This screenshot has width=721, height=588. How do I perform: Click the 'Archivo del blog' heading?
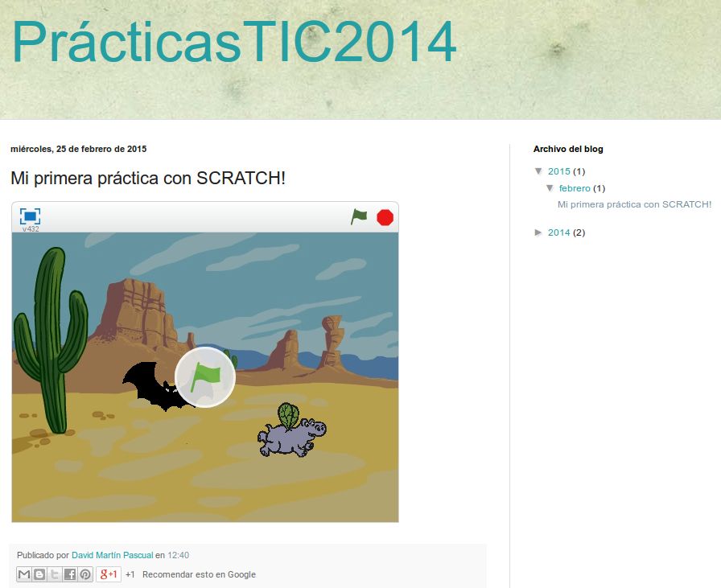point(568,149)
